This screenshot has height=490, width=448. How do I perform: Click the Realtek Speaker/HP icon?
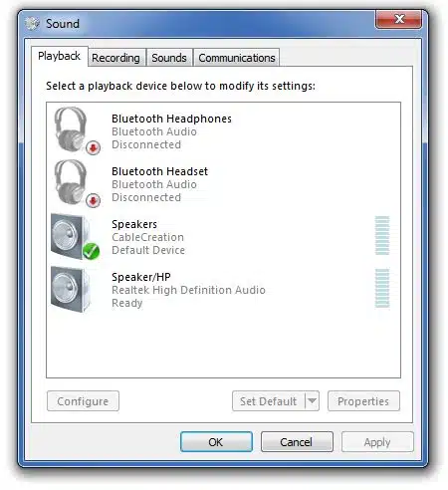[71, 290]
